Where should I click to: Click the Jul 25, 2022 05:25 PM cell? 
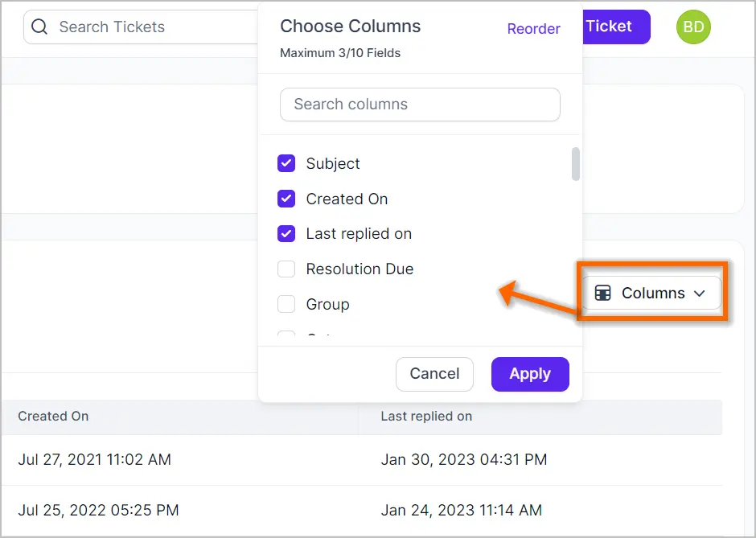[98, 510]
